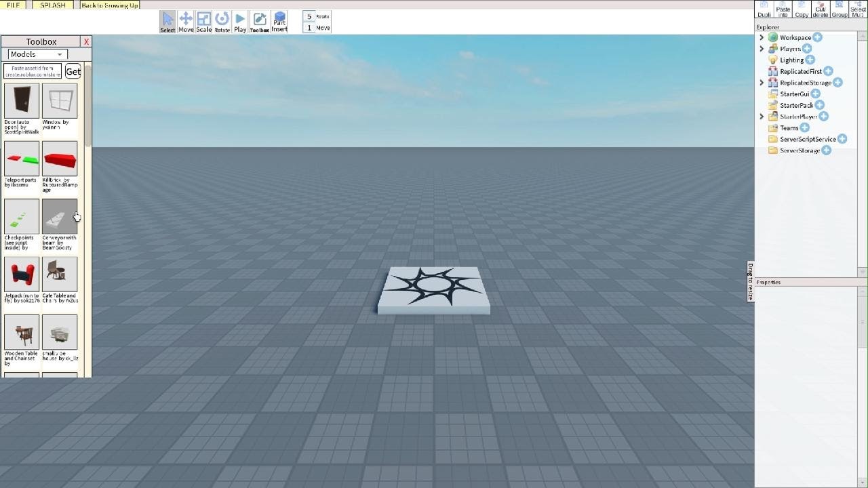Add a child to Players with plus

point(807,49)
